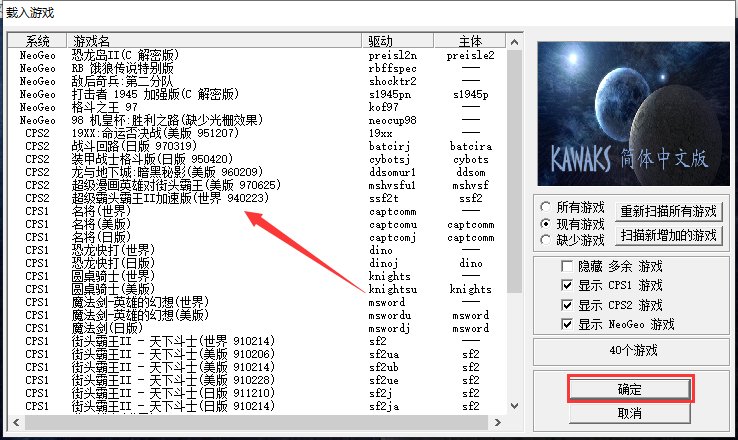Select game 圆桌骑士(美版)
The image size is (738, 440).
coord(113,289)
